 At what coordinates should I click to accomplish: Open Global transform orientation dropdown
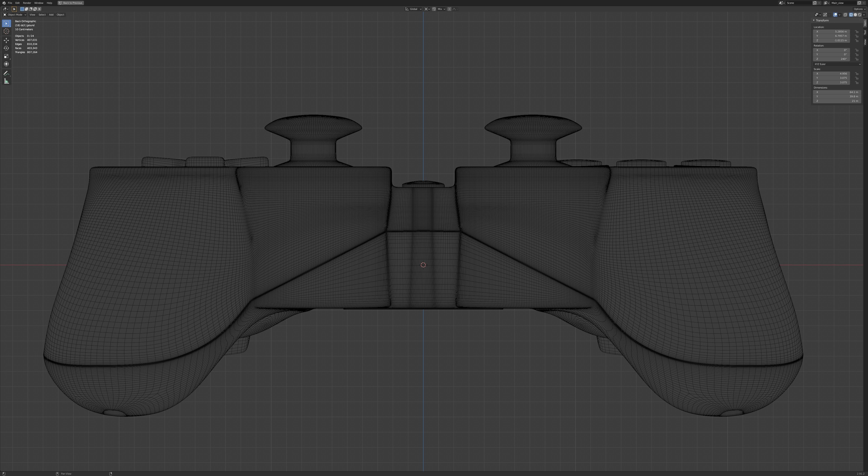pyautogui.click(x=413, y=9)
